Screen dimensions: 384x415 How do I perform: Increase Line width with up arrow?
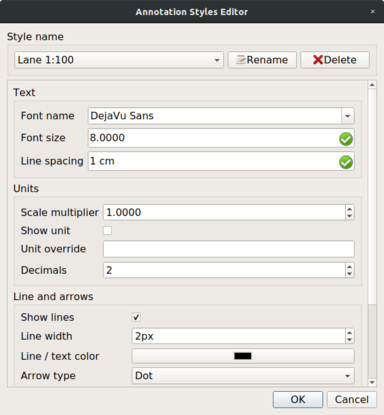point(349,333)
